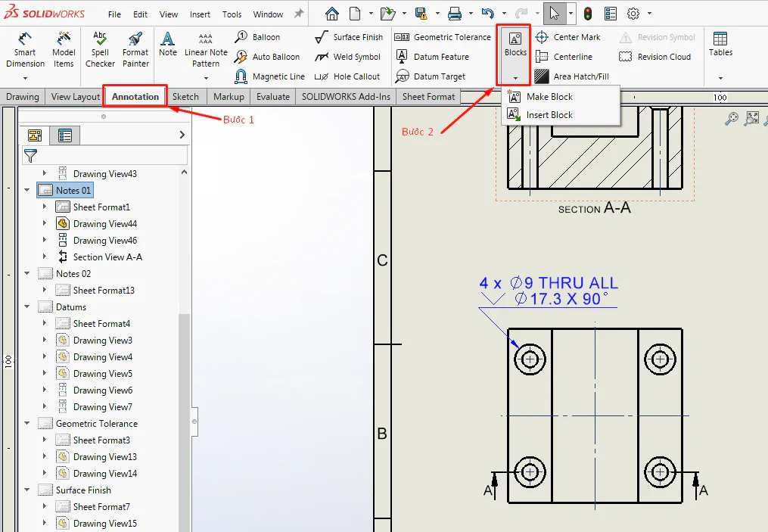
Task: Insert a Magnetic Line
Action: (270, 76)
